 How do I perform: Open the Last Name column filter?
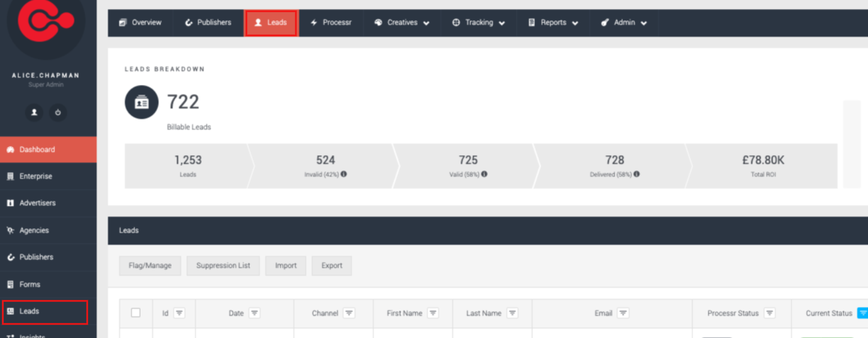coord(512,313)
